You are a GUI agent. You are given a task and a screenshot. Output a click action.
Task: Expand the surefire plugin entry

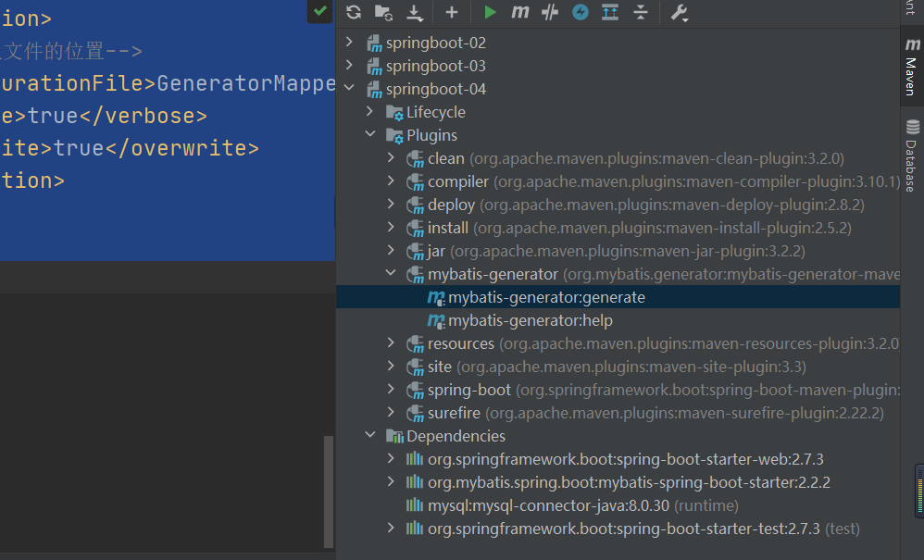point(391,412)
